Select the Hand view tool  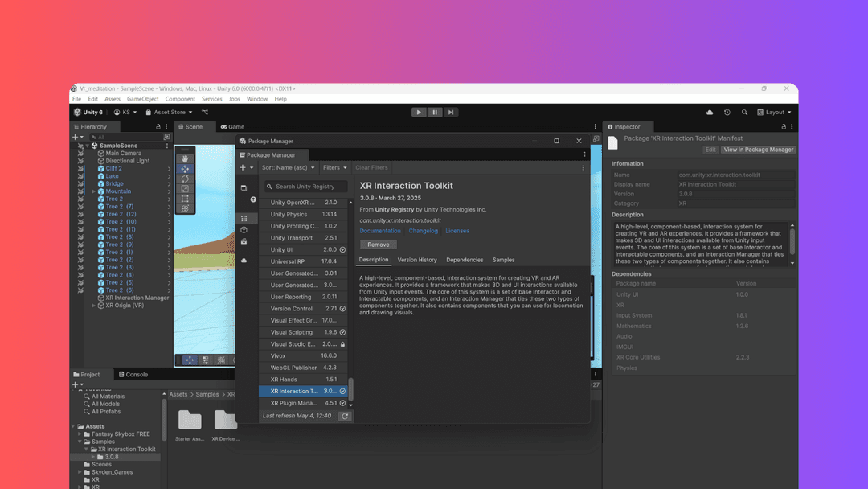(185, 159)
